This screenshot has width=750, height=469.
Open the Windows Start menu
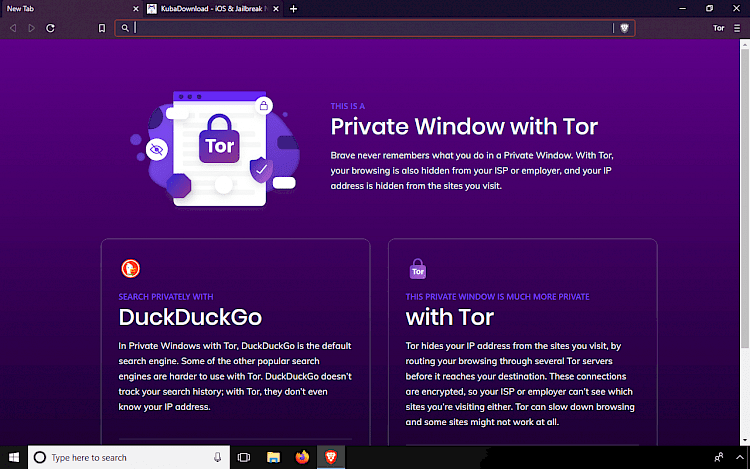(14, 458)
